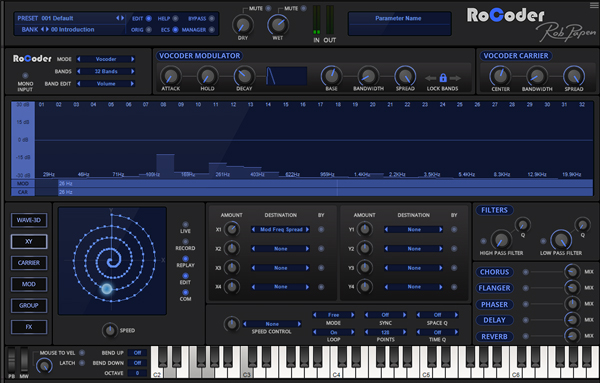Click the modulator Spread knob
Image resolution: width=600 pixels, height=383 pixels.
click(x=405, y=76)
